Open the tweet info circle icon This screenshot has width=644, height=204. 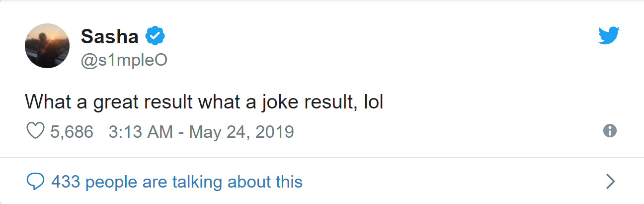(x=610, y=131)
